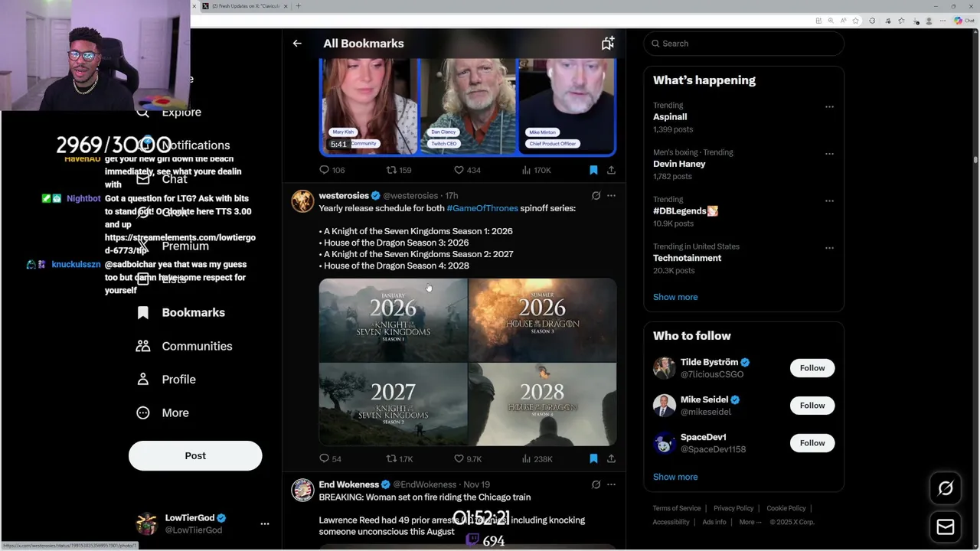Open options for Aspinall trend

(x=829, y=107)
